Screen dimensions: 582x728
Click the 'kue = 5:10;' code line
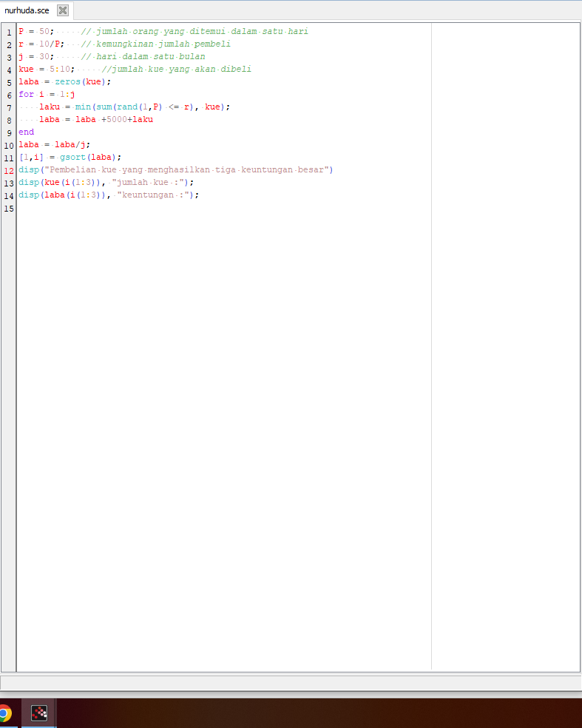47,70
